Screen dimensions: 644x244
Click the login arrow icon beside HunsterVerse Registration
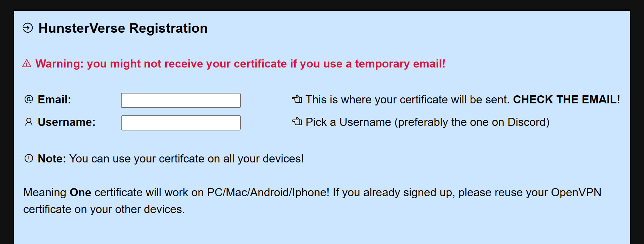28,28
